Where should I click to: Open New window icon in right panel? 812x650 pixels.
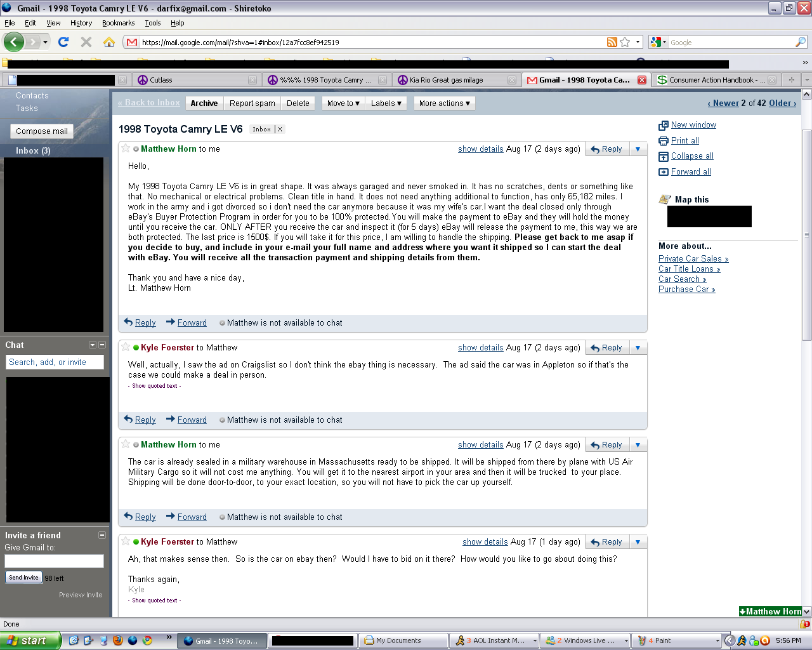[x=664, y=125]
